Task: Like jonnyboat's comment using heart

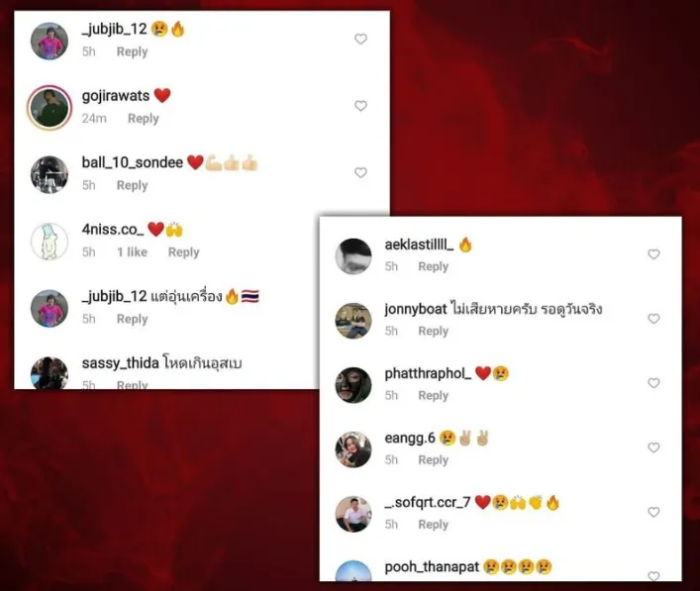Action: click(x=653, y=319)
